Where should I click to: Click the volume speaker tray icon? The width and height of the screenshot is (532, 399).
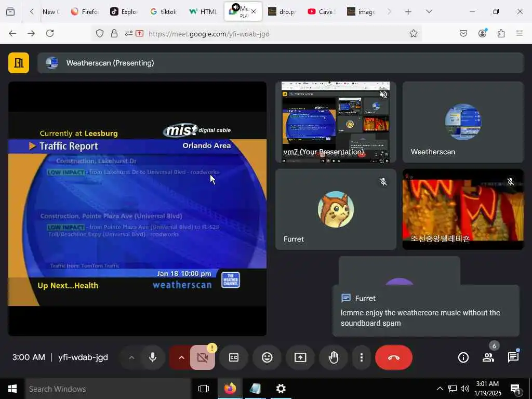pos(465,389)
